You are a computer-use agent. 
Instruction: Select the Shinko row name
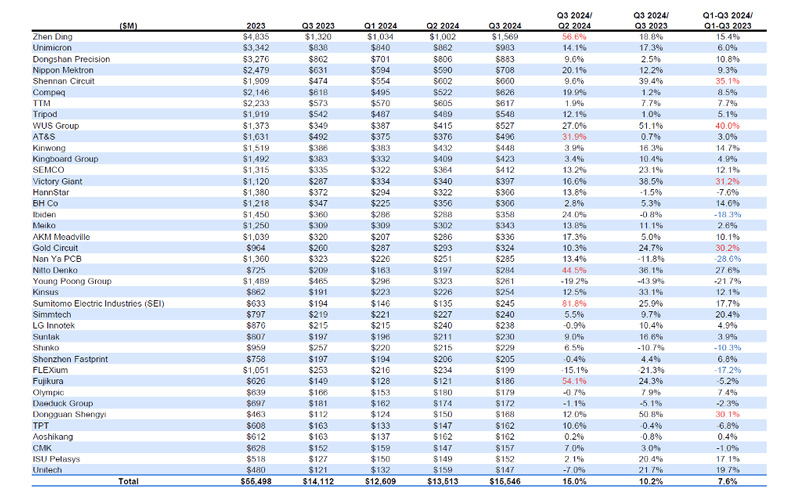46,348
